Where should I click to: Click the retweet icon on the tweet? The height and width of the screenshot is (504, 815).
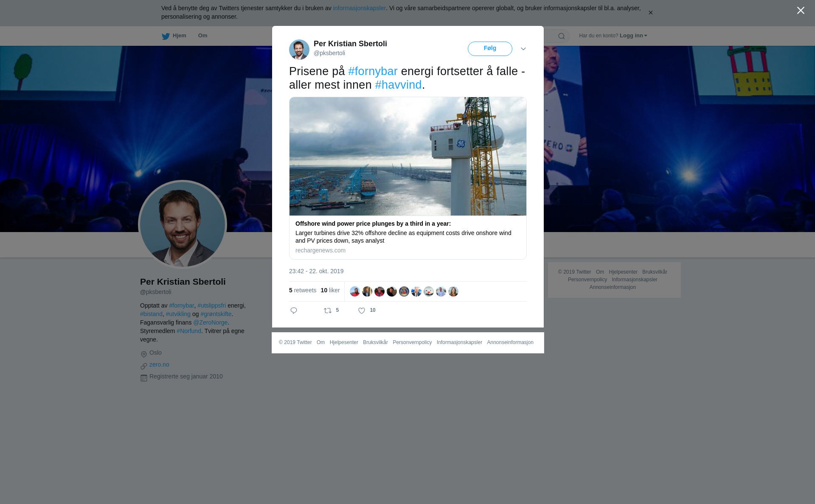pos(328,311)
